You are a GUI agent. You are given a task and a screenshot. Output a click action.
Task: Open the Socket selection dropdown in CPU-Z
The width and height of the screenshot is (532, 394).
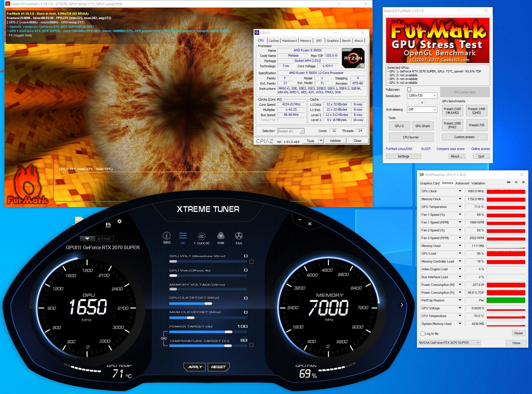click(x=291, y=131)
